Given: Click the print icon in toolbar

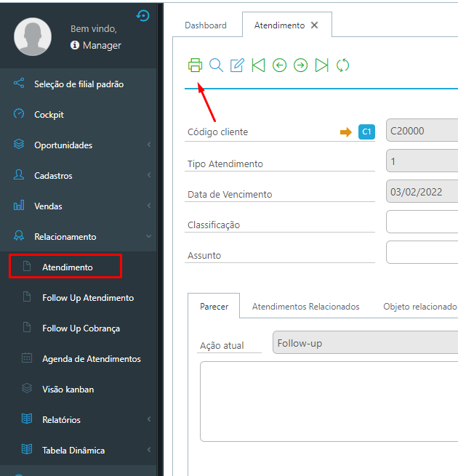Looking at the screenshot, I should (195, 65).
